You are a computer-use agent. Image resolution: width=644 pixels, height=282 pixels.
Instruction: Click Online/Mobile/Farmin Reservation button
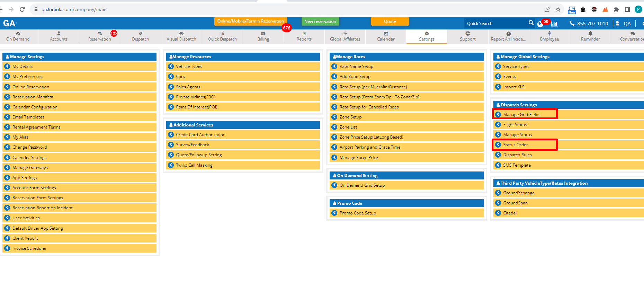(x=250, y=21)
